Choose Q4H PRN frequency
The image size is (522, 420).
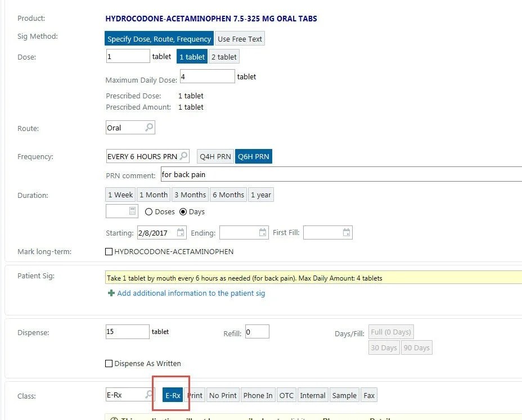(215, 156)
